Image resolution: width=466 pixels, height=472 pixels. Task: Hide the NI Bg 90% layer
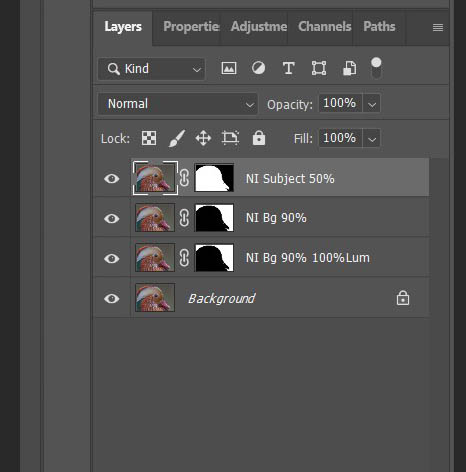(112, 219)
